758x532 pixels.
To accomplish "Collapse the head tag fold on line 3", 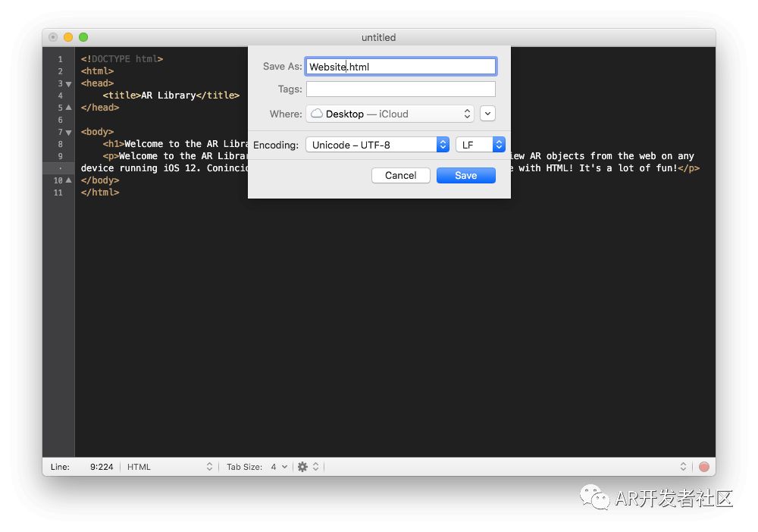I will 68,83.
